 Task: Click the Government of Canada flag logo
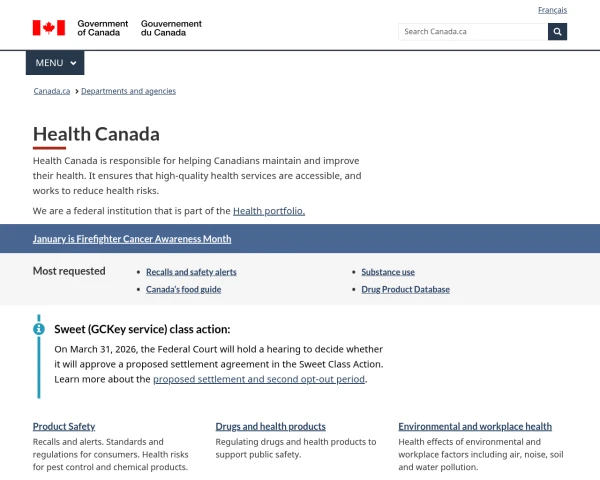pyautogui.click(x=48, y=28)
